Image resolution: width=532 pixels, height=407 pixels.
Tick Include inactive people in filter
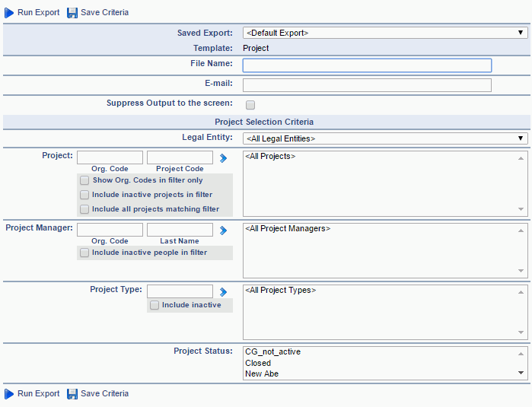[84, 253]
